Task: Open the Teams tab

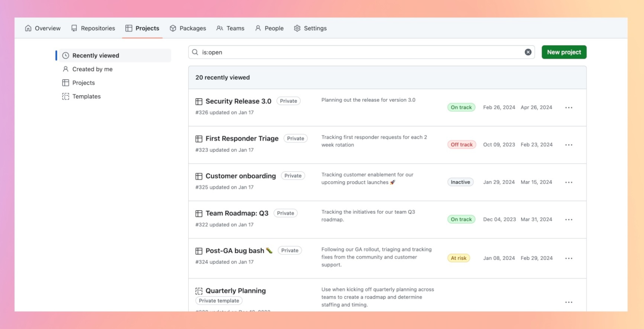Action: (231, 28)
